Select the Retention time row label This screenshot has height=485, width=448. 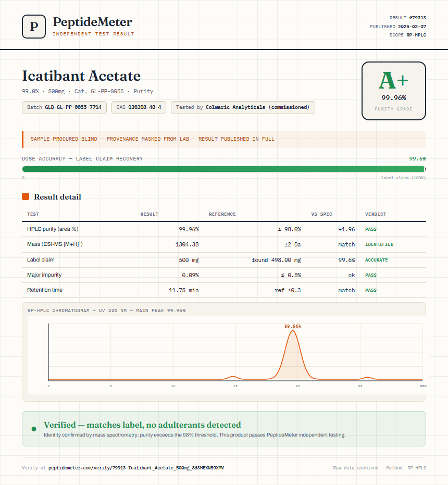tap(45, 290)
